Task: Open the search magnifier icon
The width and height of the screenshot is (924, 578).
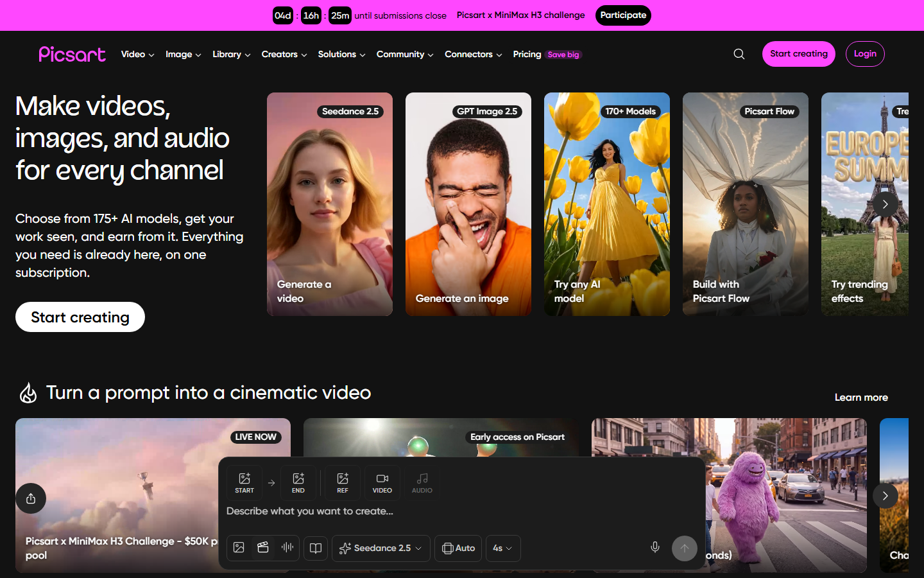Action: click(x=739, y=54)
